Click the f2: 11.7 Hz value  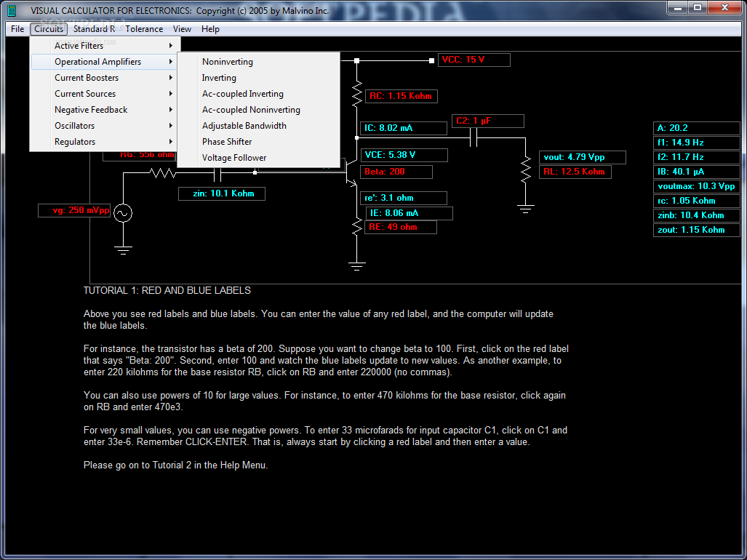tap(697, 157)
